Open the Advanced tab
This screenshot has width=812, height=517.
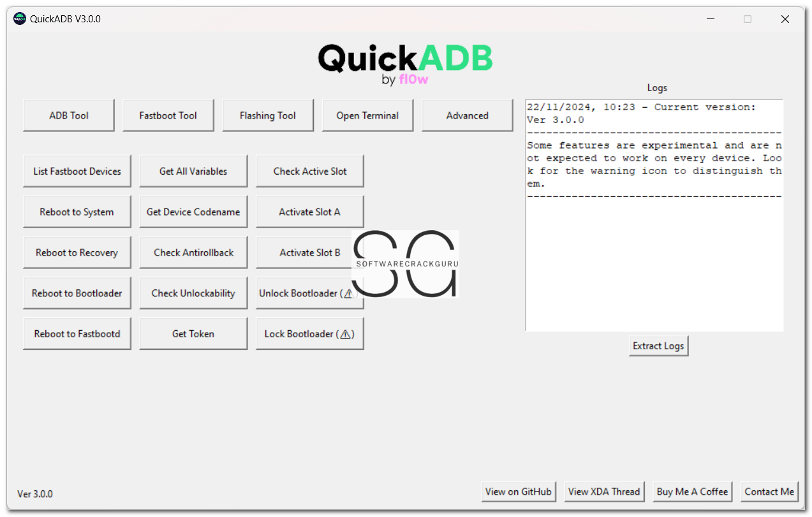coord(468,115)
